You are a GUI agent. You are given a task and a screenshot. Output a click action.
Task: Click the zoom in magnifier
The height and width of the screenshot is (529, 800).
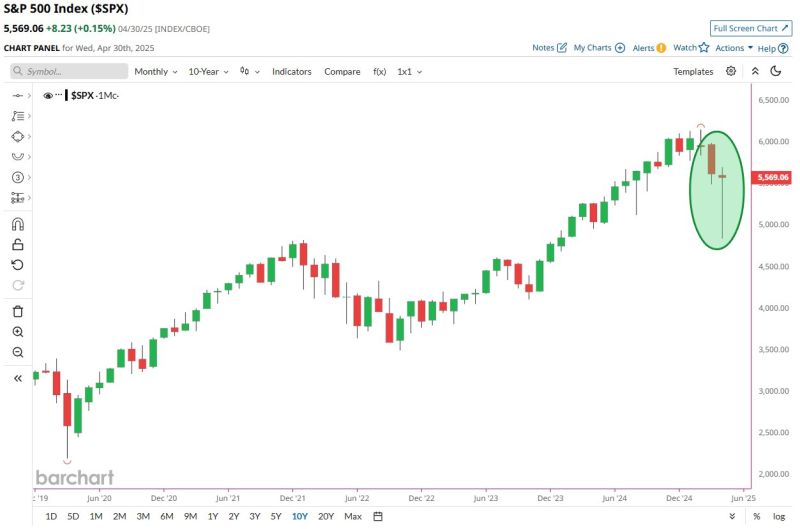[17, 331]
